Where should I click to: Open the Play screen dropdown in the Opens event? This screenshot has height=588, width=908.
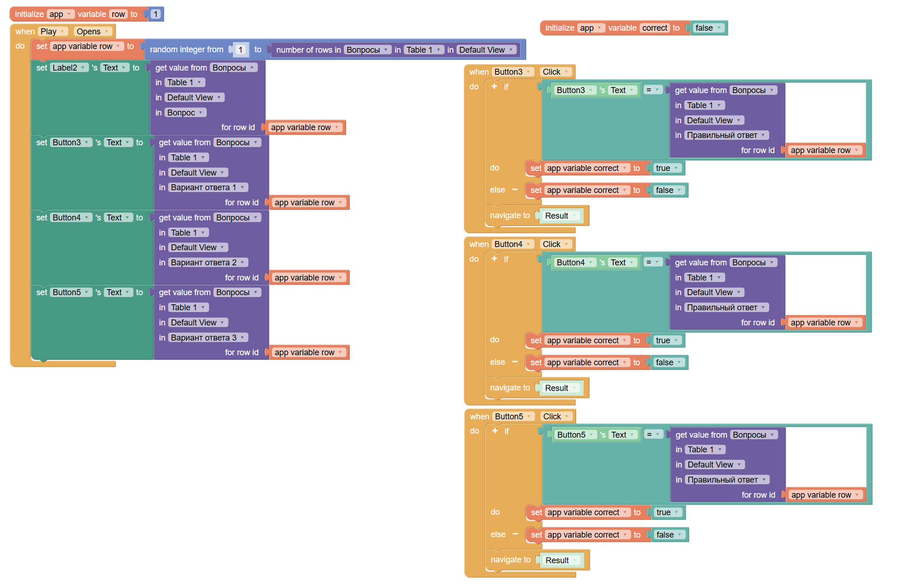pos(53,32)
